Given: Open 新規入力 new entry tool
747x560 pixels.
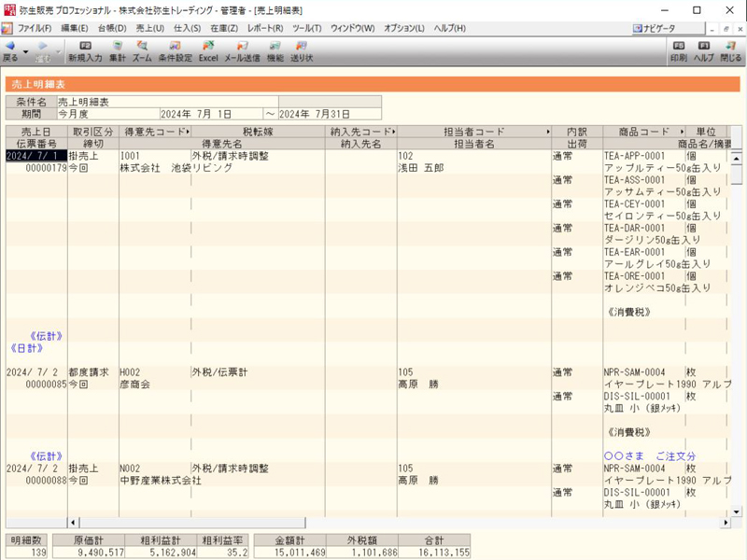Looking at the screenshot, I should coord(85,51).
